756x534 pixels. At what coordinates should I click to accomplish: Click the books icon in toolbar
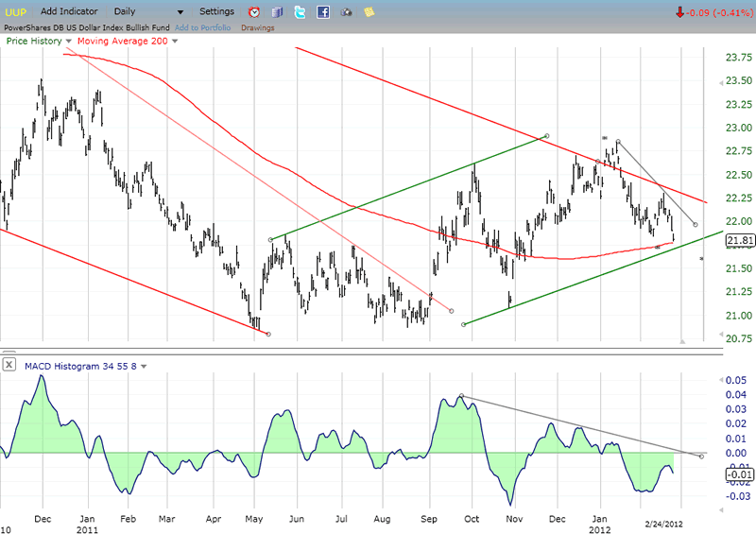point(277,12)
